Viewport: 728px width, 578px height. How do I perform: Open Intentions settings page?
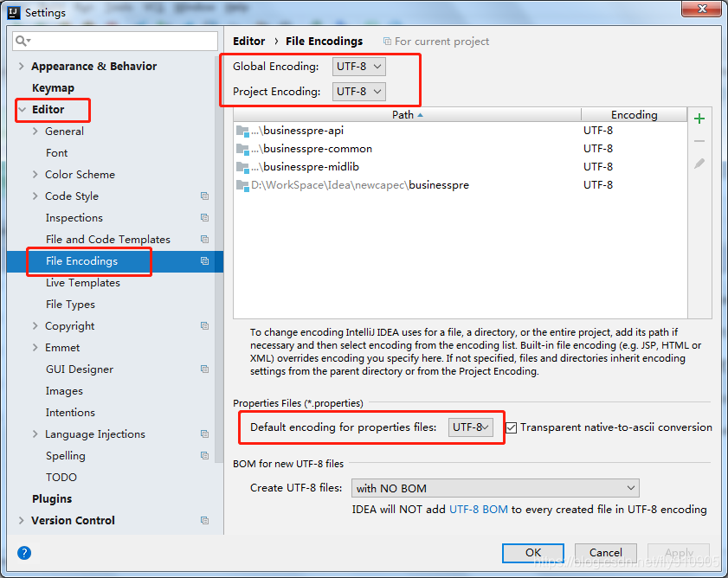point(70,412)
